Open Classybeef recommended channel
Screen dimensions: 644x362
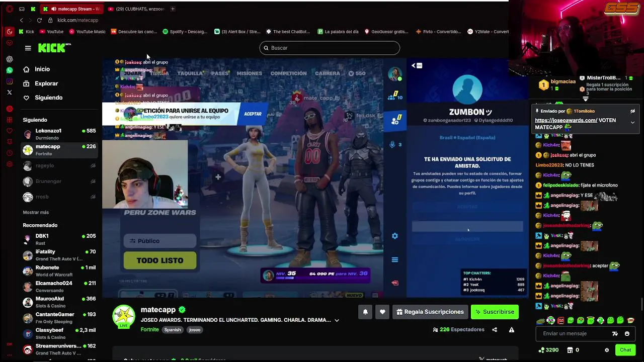click(59, 333)
